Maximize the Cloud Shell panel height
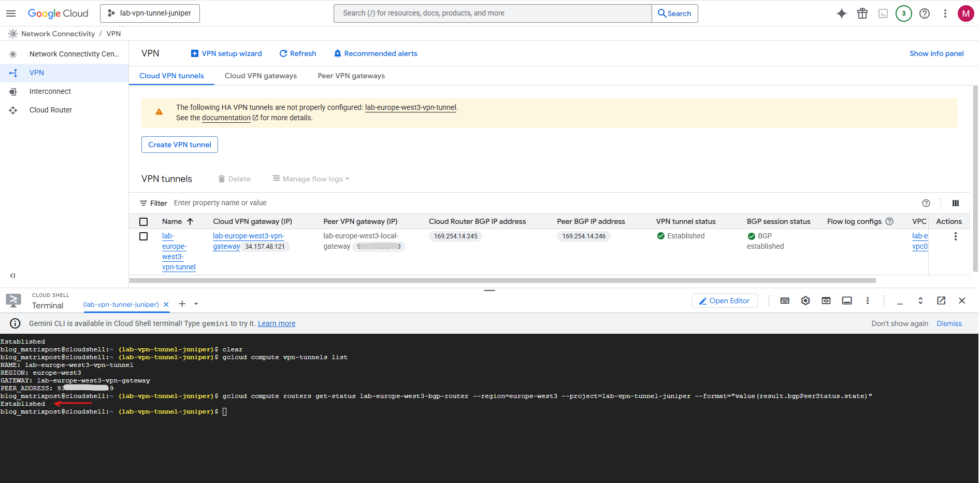Screen dimensions: 980x483 [x=920, y=301]
